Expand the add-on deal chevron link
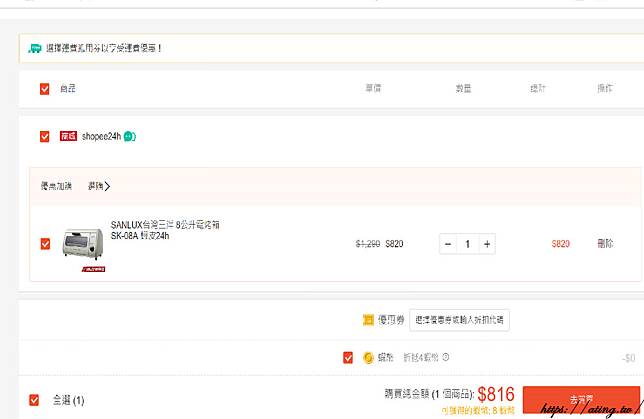Viewport: 644px width, 419px height. click(99, 186)
